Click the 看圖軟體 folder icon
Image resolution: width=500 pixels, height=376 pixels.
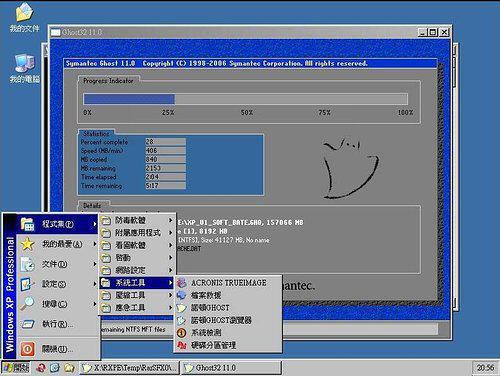click(x=106, y=245)
